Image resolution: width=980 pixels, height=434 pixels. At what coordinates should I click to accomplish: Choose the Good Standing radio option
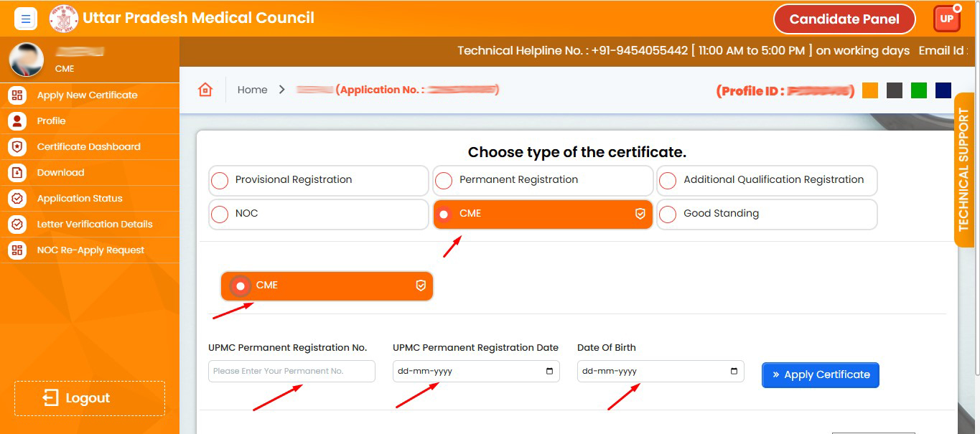(668, 214)
